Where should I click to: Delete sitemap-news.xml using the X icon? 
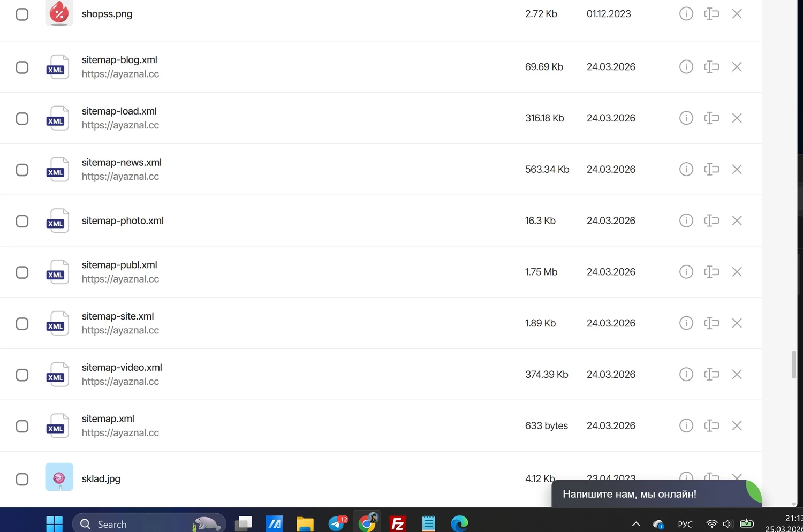coord(737,170)
